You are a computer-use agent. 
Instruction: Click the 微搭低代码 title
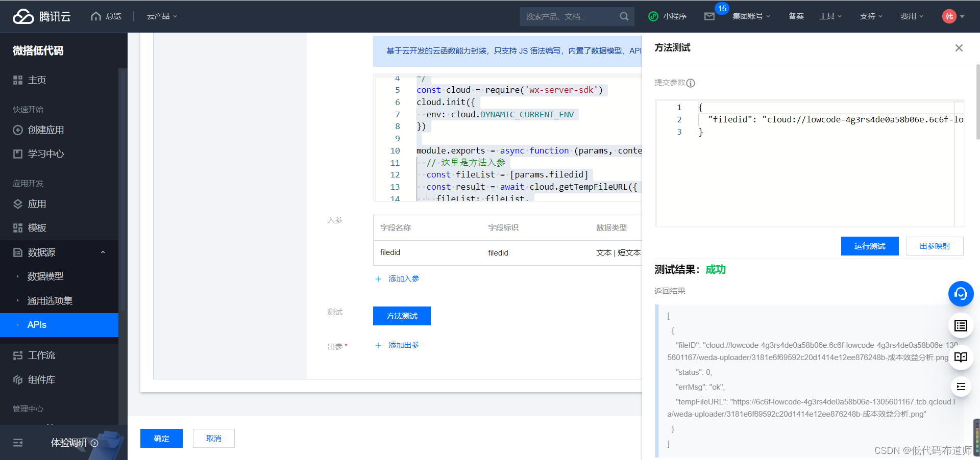38,50
